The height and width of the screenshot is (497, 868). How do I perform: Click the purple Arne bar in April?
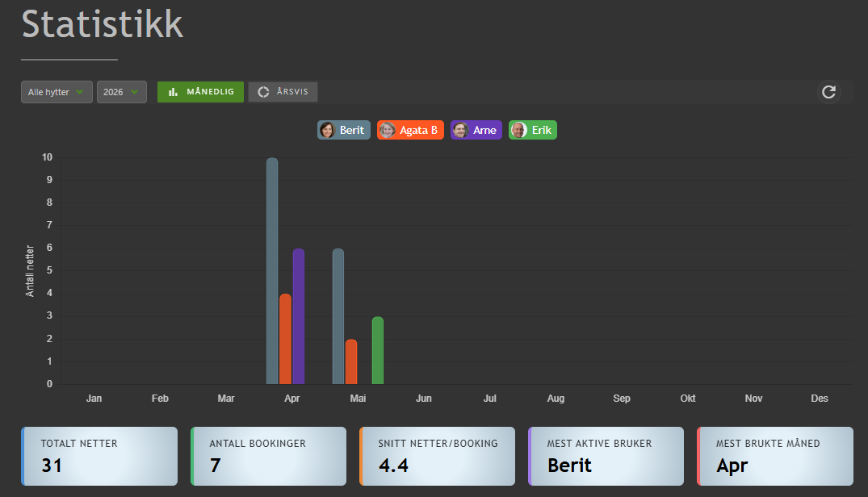[299, 319]
